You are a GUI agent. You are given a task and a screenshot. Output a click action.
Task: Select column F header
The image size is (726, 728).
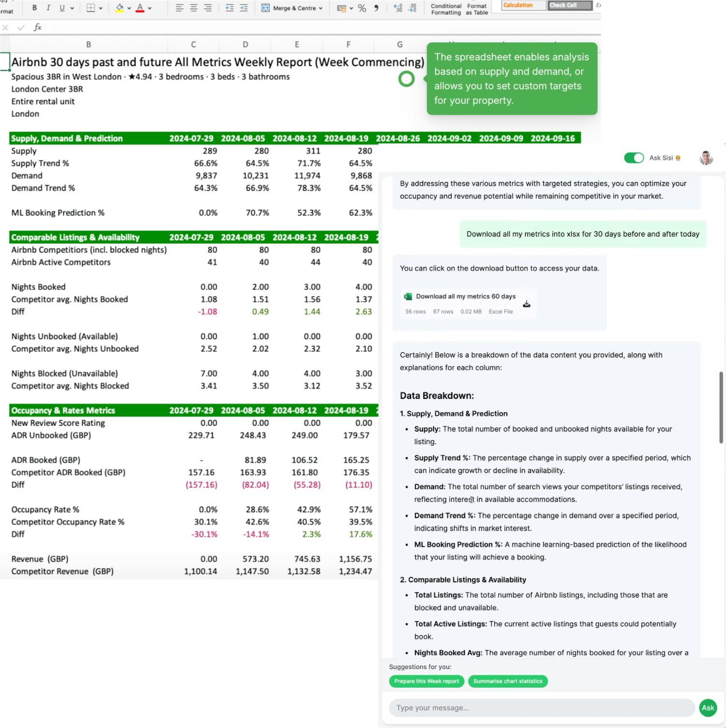[x=348, y=44]
